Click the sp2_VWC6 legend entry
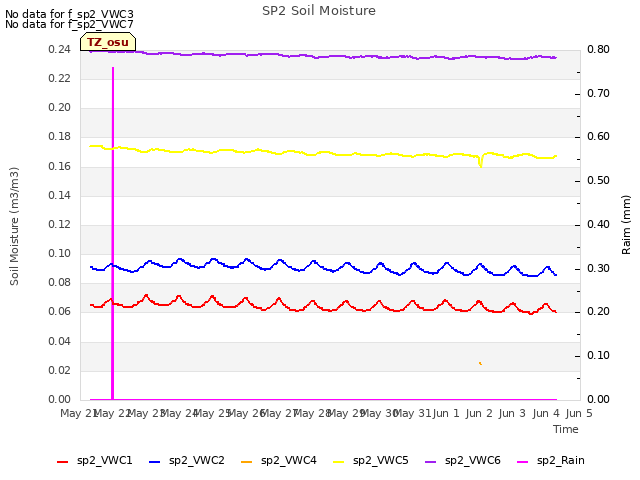 tap(463, 461)
